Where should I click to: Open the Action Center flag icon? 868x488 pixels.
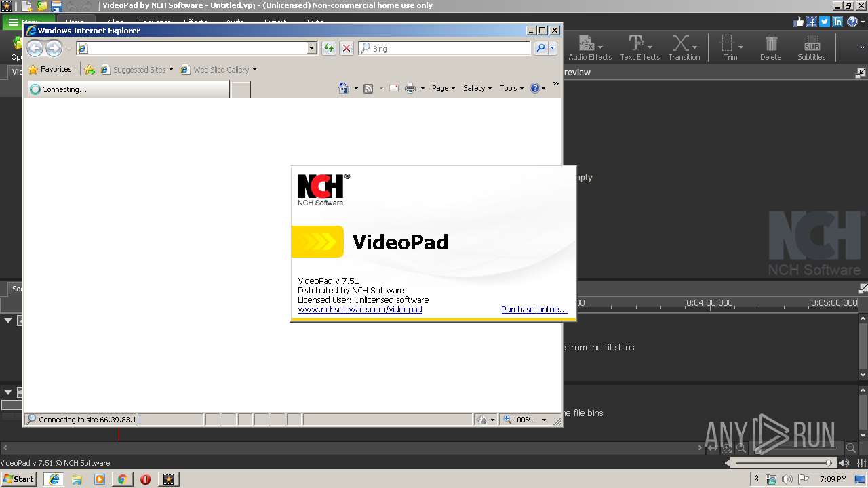(x=803, y=479)
